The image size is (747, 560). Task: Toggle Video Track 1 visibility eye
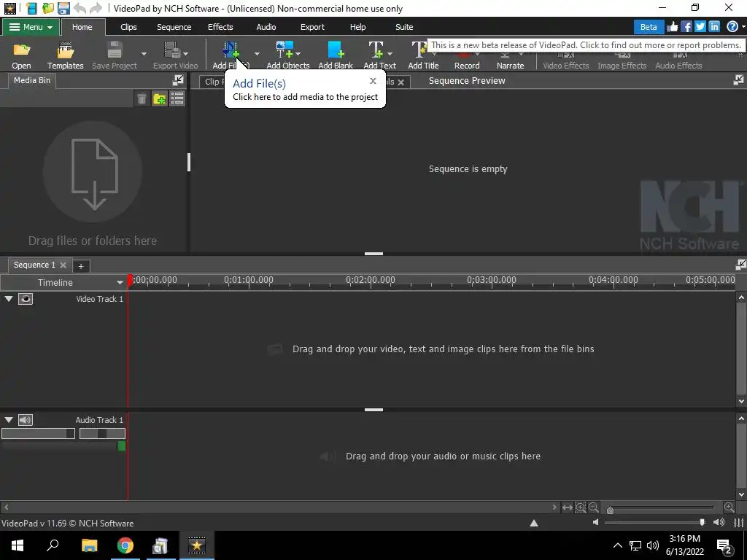coord(26,299)
